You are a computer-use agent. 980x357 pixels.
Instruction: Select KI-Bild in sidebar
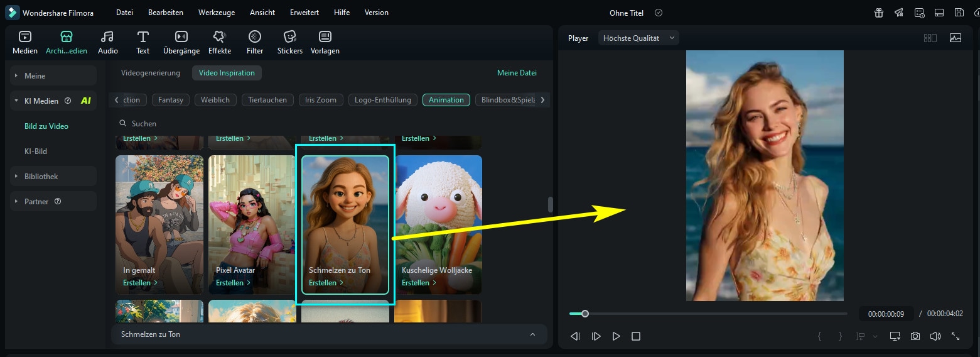[36, 151]
